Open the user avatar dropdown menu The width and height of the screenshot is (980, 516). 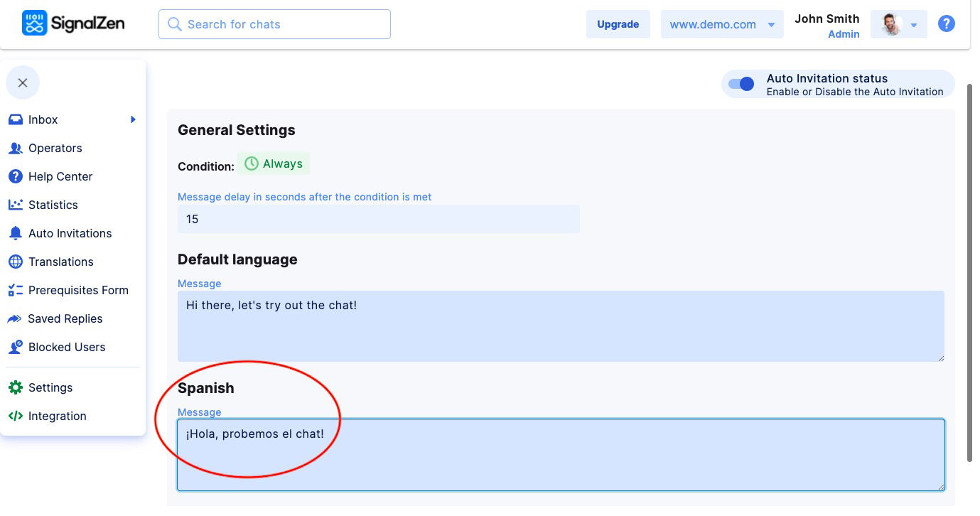coord(898,24)
